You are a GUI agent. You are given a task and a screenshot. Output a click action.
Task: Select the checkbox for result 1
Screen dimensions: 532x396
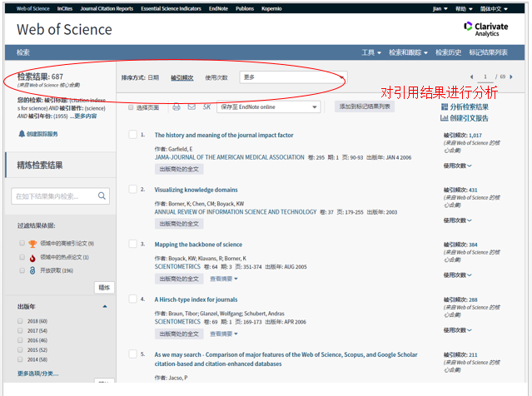coord(132,134)
